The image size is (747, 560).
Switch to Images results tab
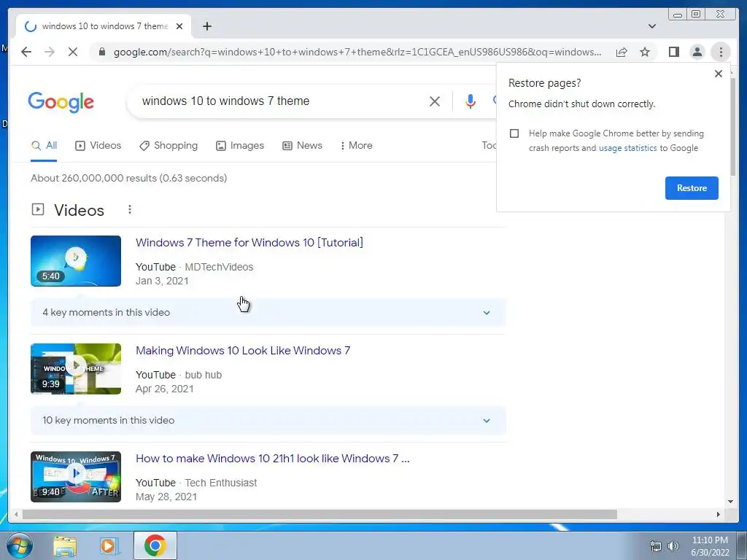[239, 146]
